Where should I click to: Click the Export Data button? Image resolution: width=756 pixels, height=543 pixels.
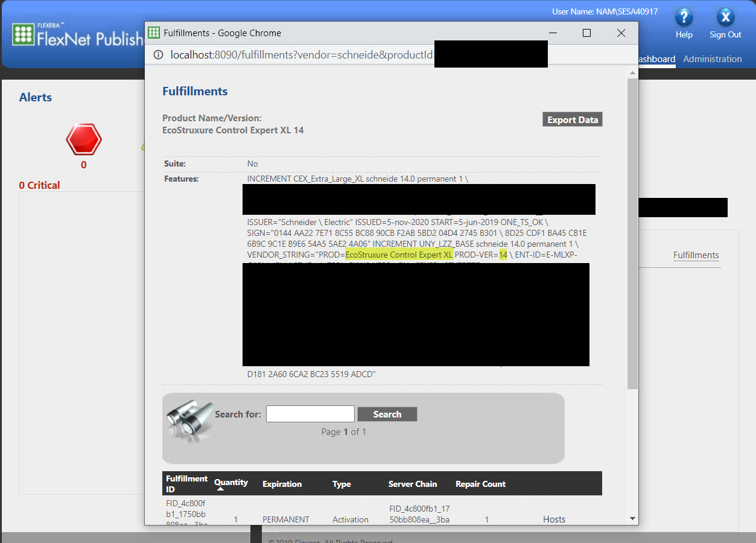coord(573,119)
